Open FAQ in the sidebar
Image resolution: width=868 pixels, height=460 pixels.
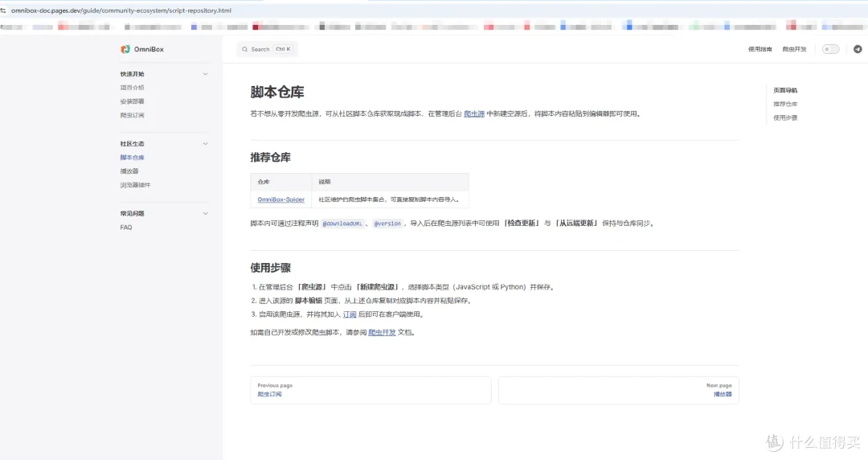point(126,228)
